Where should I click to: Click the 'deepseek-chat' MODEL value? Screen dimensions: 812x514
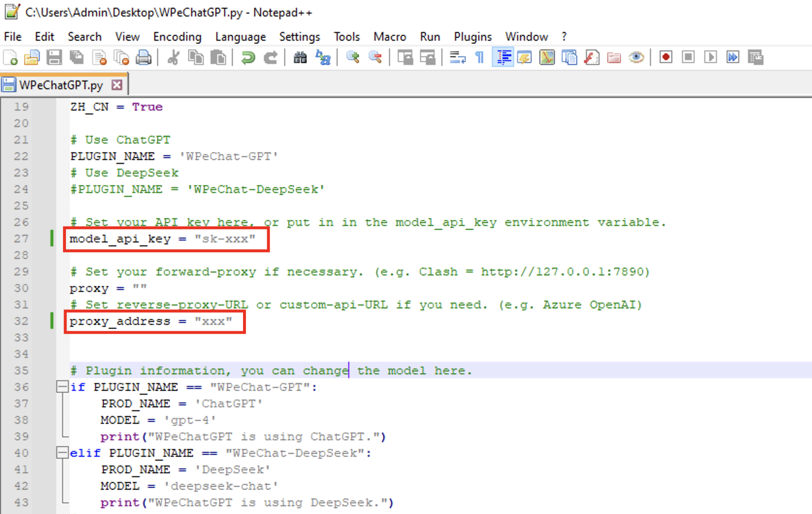221,486
